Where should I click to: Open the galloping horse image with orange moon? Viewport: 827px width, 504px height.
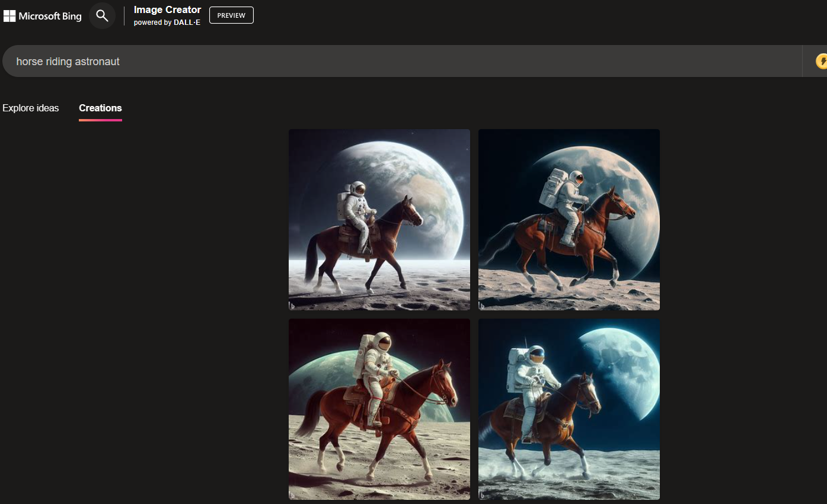[x=569, y=220]
